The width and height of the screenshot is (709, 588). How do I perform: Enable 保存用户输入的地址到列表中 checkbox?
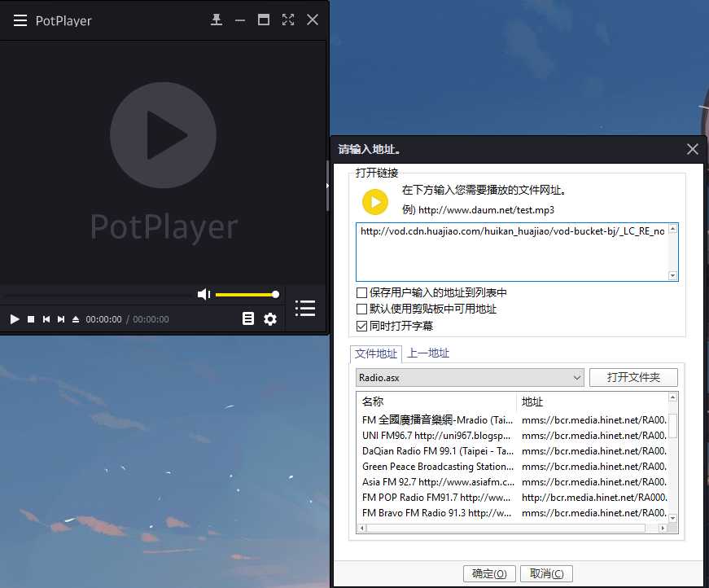point(361,292)
